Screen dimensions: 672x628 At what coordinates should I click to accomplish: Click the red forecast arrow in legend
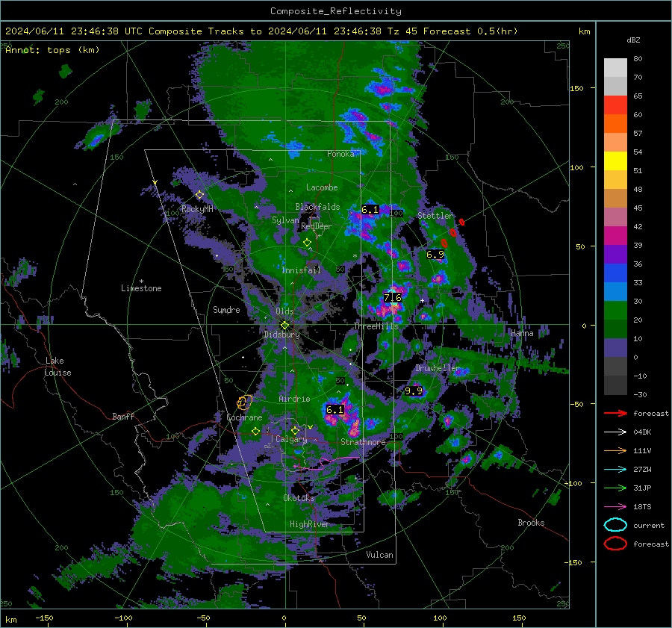coord(615,413)
